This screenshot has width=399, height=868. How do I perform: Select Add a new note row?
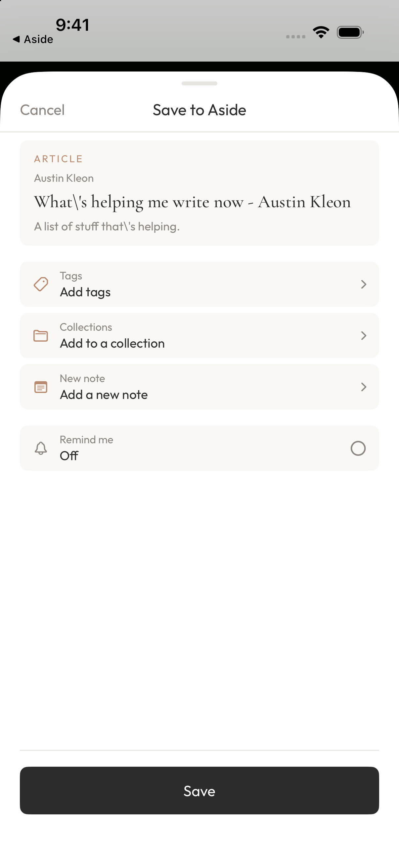[x=199, y=387]
